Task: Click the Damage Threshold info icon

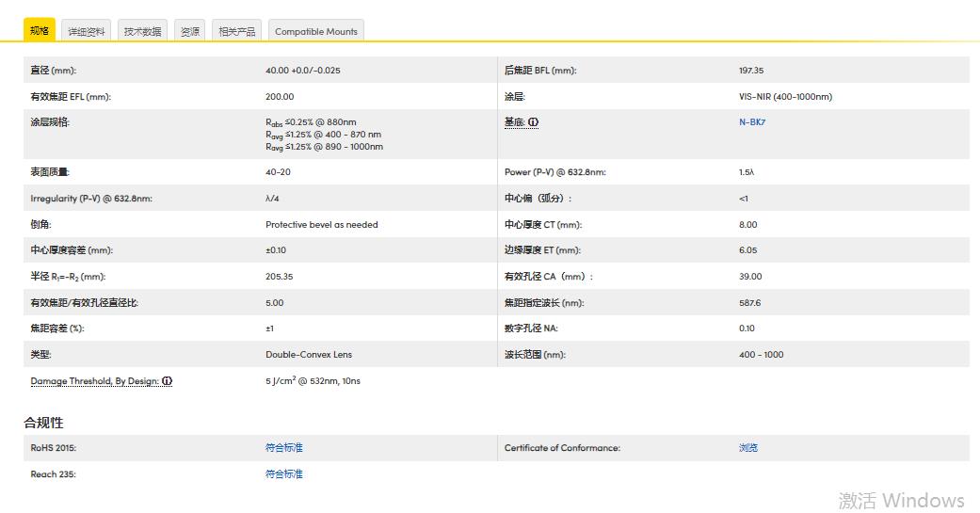Action: [x=168, y=381]
